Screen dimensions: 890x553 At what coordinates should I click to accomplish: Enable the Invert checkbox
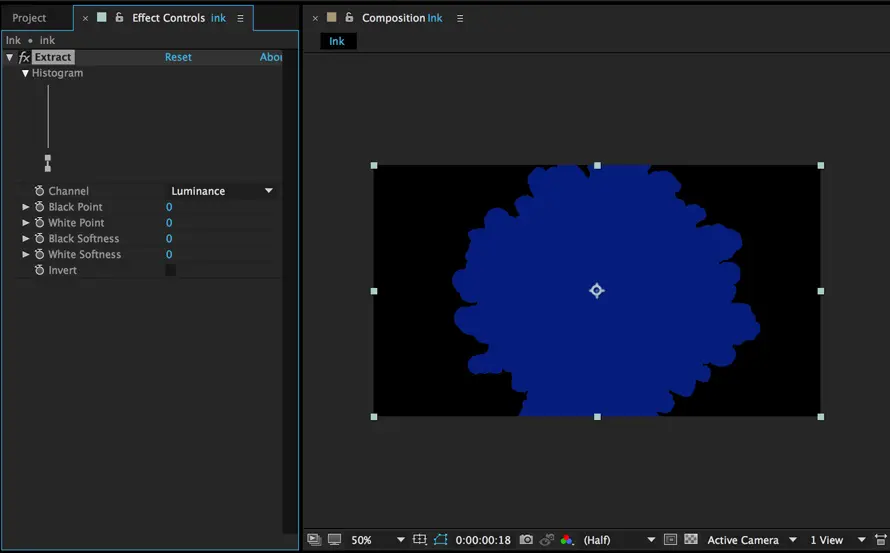(170, 270)
